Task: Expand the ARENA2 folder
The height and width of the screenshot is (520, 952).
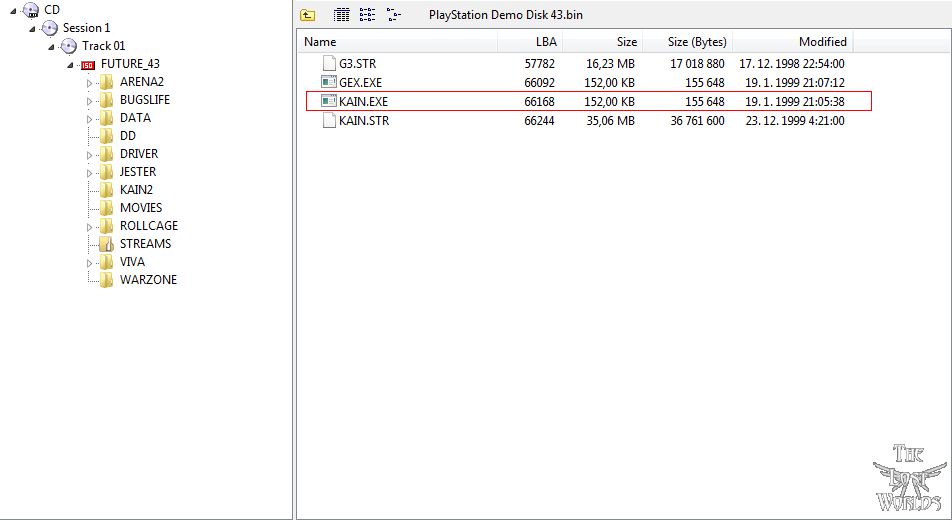Action: pyautogui.click(x=89, y=83)
